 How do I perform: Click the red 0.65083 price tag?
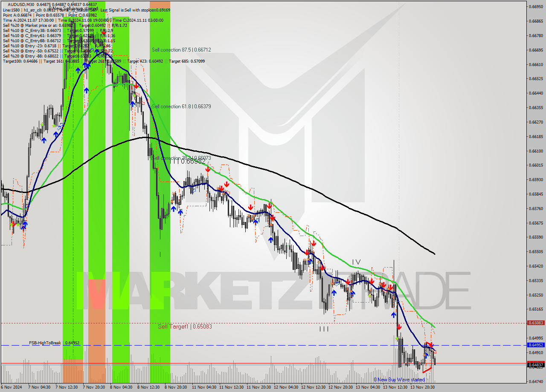point(536,323)
